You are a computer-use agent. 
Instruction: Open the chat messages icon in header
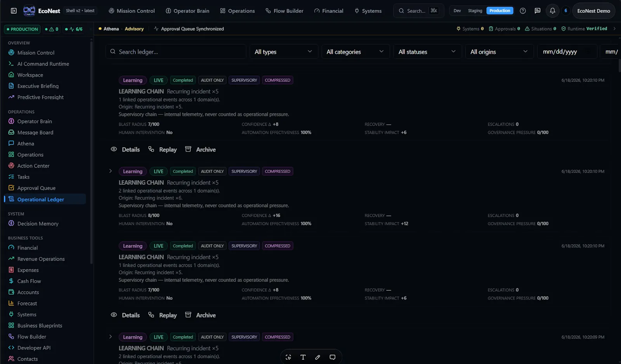[x=538, y=11]
